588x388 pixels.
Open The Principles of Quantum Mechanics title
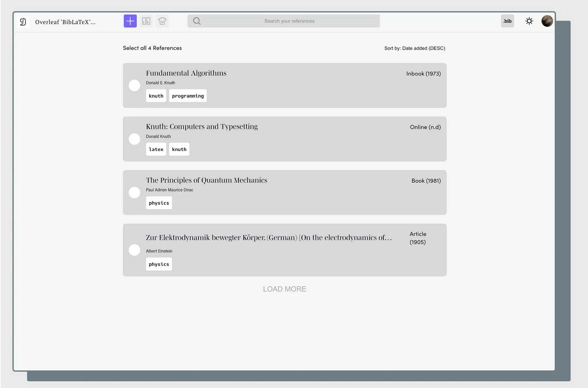point(207,180)
